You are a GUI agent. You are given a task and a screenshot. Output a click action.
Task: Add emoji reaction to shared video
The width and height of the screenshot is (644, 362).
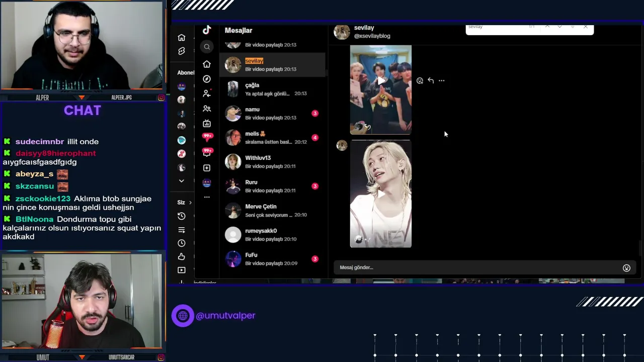tap(420, 80)
